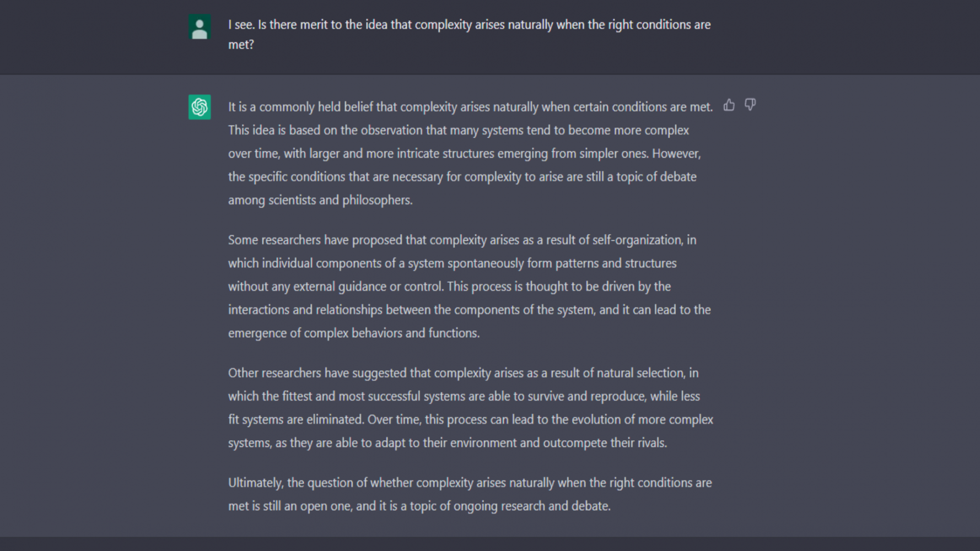This screenshot has width=980, height=551.
Task: Click the word "philosophers" ending the first paragraph
Action: tap(376, 200)
